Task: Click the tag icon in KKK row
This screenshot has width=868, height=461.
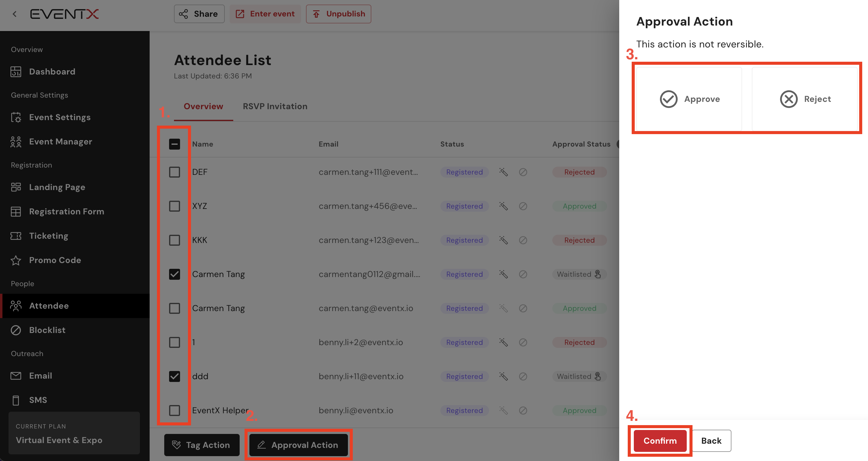Action: tap(503, 240)
